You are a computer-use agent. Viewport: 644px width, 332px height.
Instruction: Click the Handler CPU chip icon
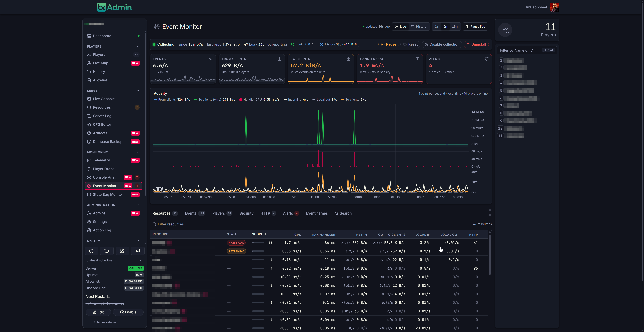point(417,59)
